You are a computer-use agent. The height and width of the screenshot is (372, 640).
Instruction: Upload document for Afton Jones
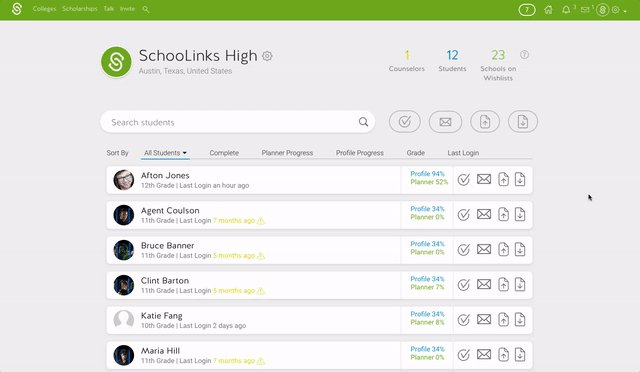click(503, 179)
